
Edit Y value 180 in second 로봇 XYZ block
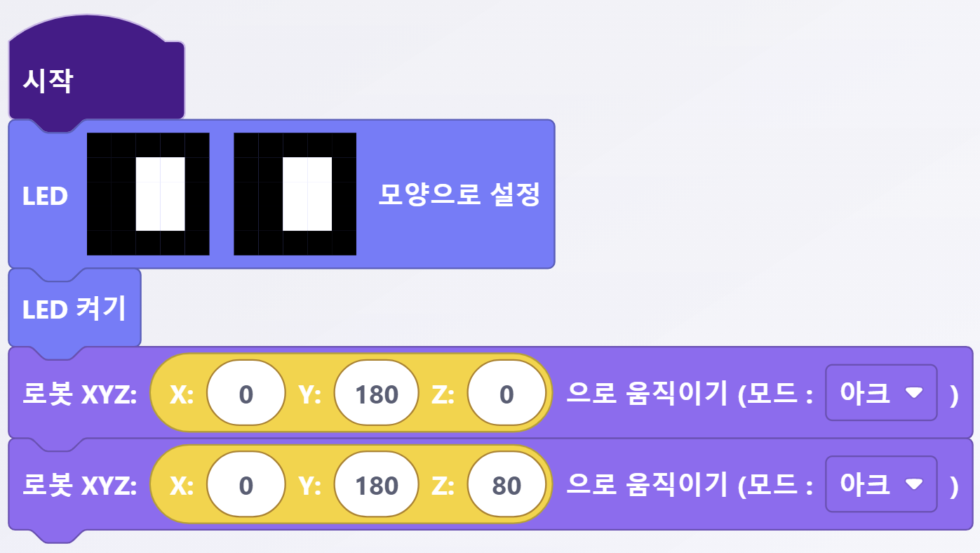click(376, 486)
